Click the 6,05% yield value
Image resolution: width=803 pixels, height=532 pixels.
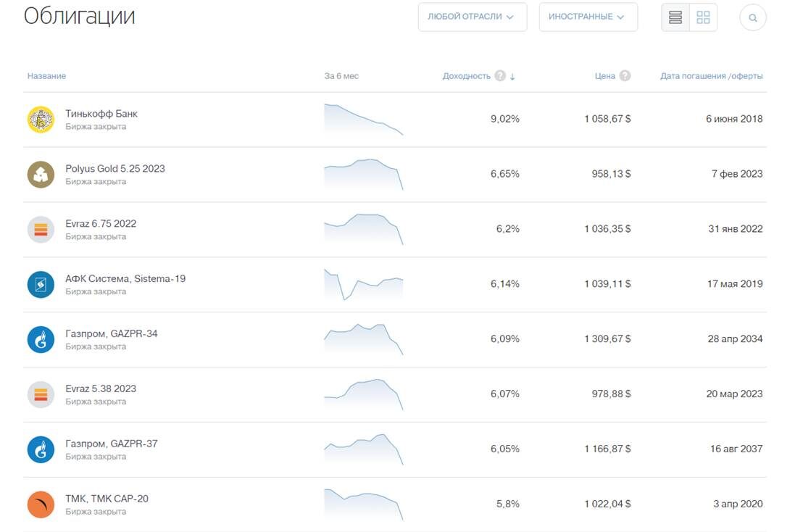505,449
